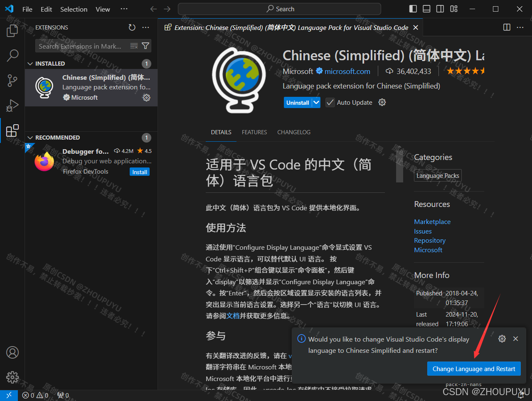Screen dimensions: 532x401
Task: Toggle the Auto Update checkbox
Action: coord(330,103)
